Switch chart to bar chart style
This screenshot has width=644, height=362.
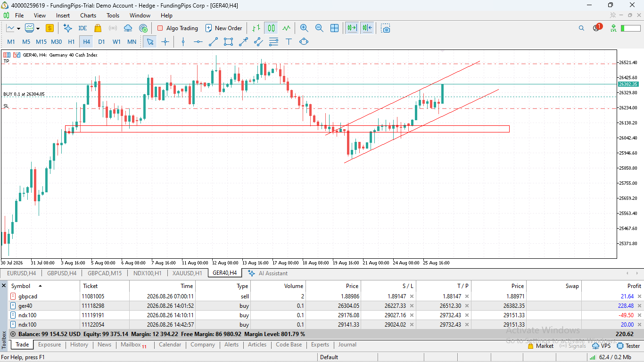click(x=256, y=28)
